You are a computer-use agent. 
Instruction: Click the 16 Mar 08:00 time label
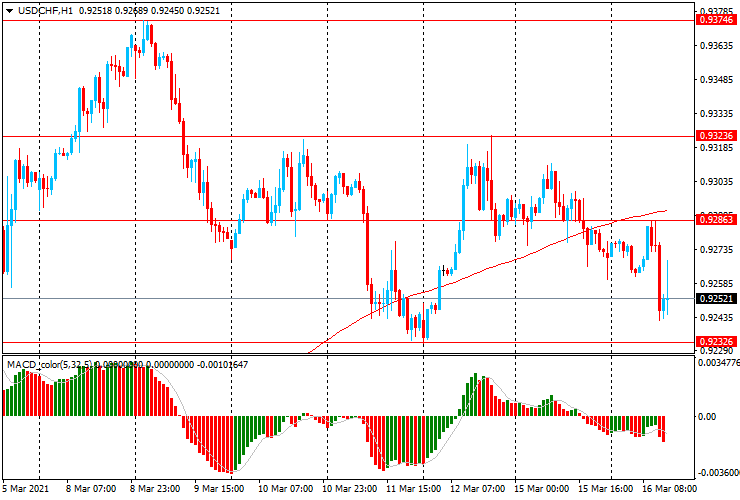click(670, 489)
